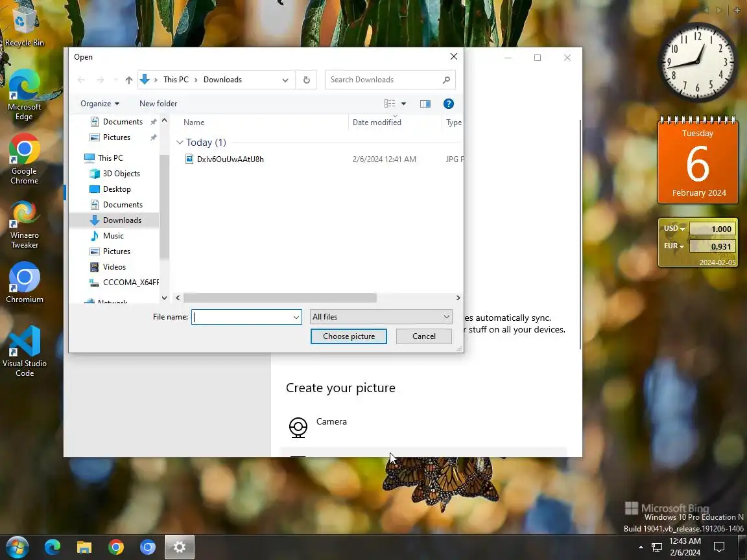This screenshot has width=747, height=560.
Task: Open the blue Help icon in Open dialog
Action: tap(448, 104)
